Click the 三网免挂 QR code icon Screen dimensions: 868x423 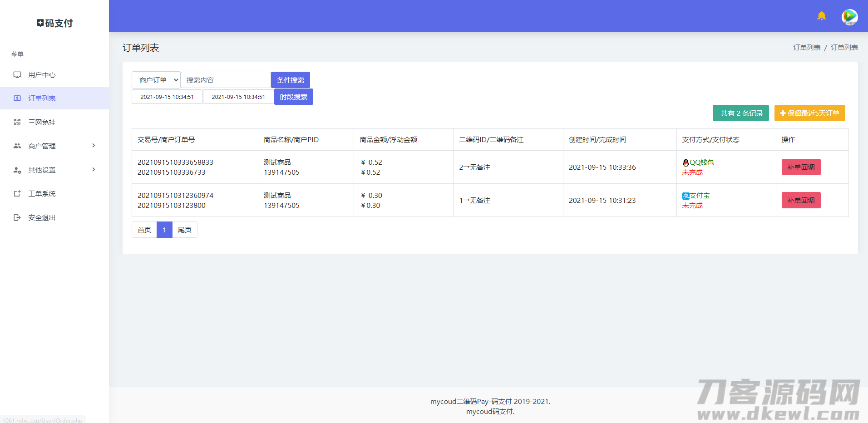click(x=17, y=122)
